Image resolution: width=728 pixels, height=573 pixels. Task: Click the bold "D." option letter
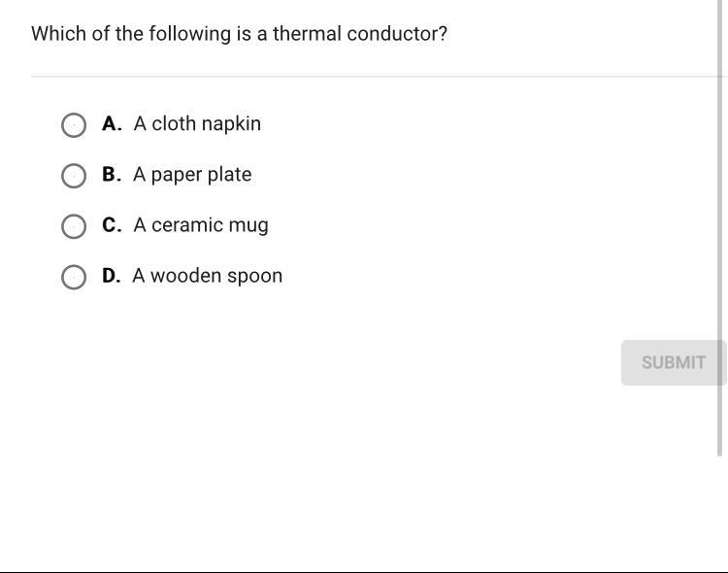tap(112, 276)
